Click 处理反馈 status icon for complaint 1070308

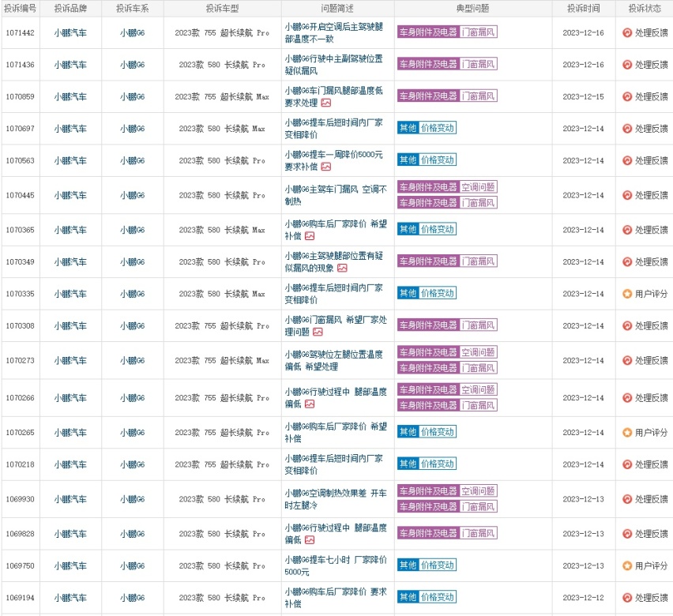pyautogui.click(x=627, y=326)
